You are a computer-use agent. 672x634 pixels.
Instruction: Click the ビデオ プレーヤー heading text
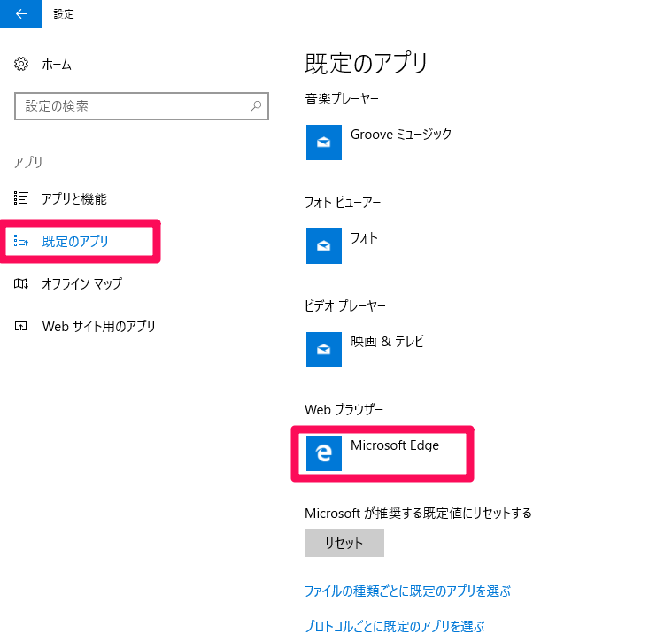tap(345, 305)
